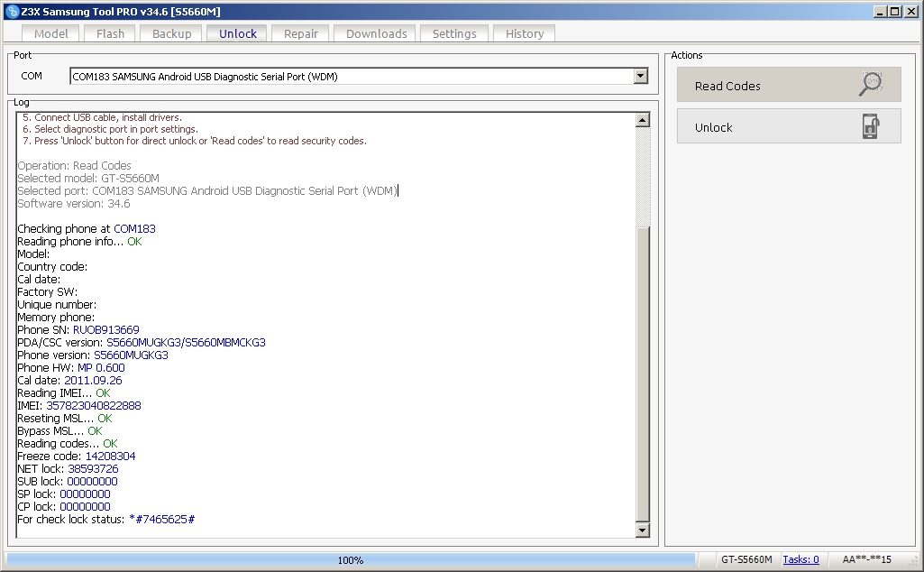Image resolution: width=924 pixels, height=572 pixels.
Task: Switch to the Flash tab
Action: [x=110, y=33]
